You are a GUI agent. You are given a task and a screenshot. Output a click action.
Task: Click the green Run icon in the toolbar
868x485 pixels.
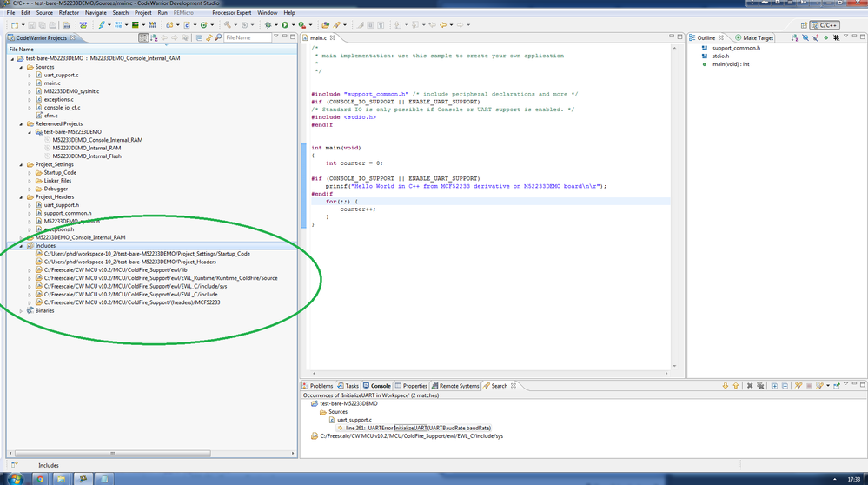point(284,25)
